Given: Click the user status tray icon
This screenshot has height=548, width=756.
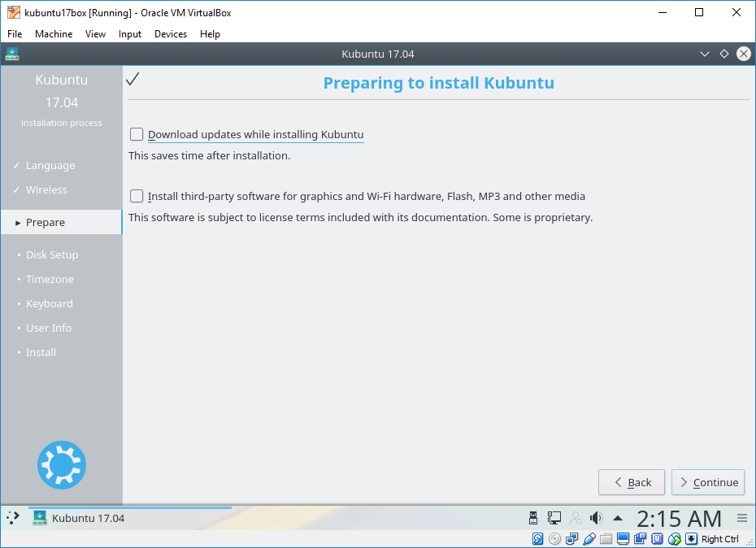Looking at the screenshot, I should [x=576, y=518].
